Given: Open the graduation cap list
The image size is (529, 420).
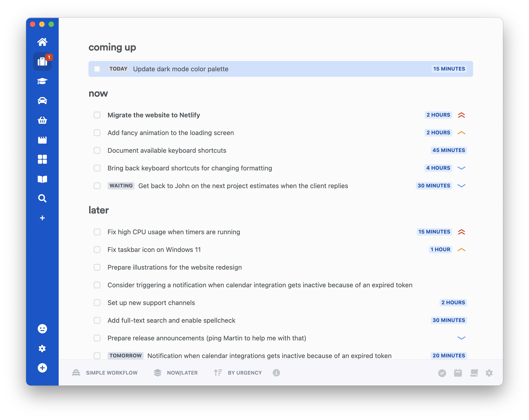Looking at the screenshot, I should pyautogui.click(x=42, y=81).
